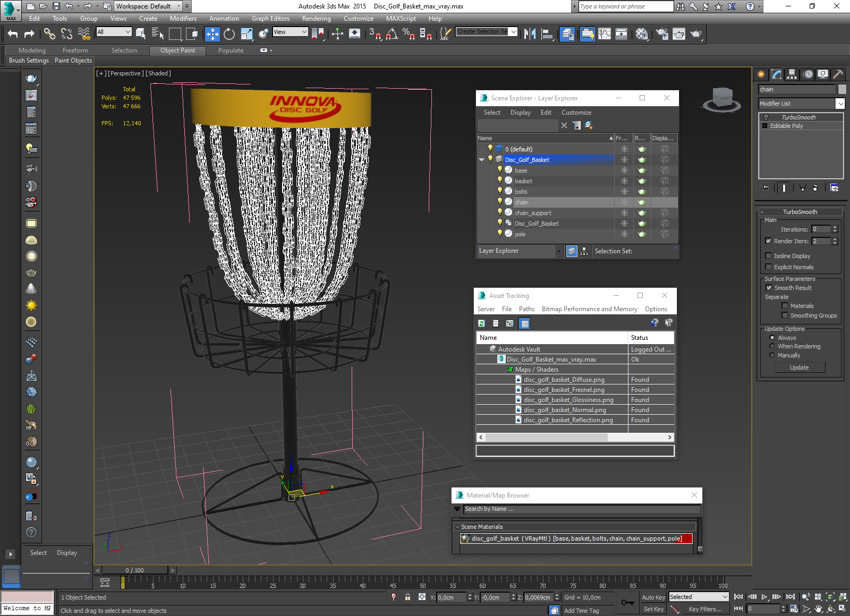Click the Undo arrow icon
Image resolution: width=850 pixels, height=616 pixels.
click(x=13, y=34)
